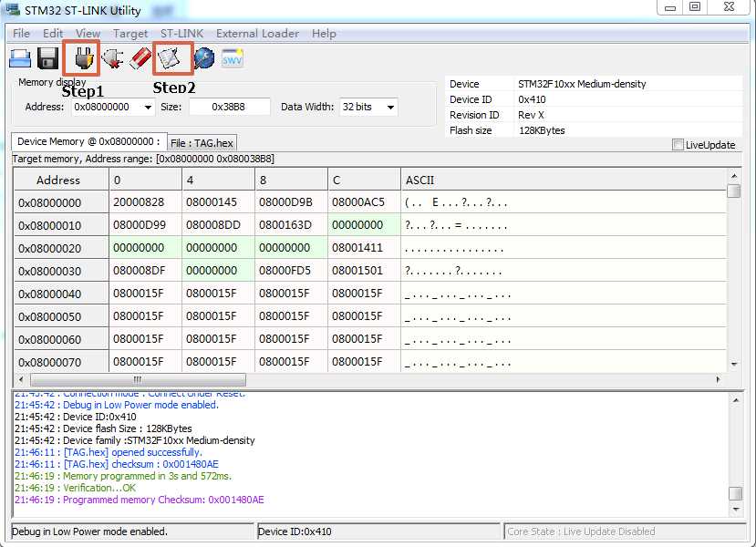Click log line 'Memory programmed in 3s and 572ms.'
This screenshot has width=756, height=547.
(123, 476)
